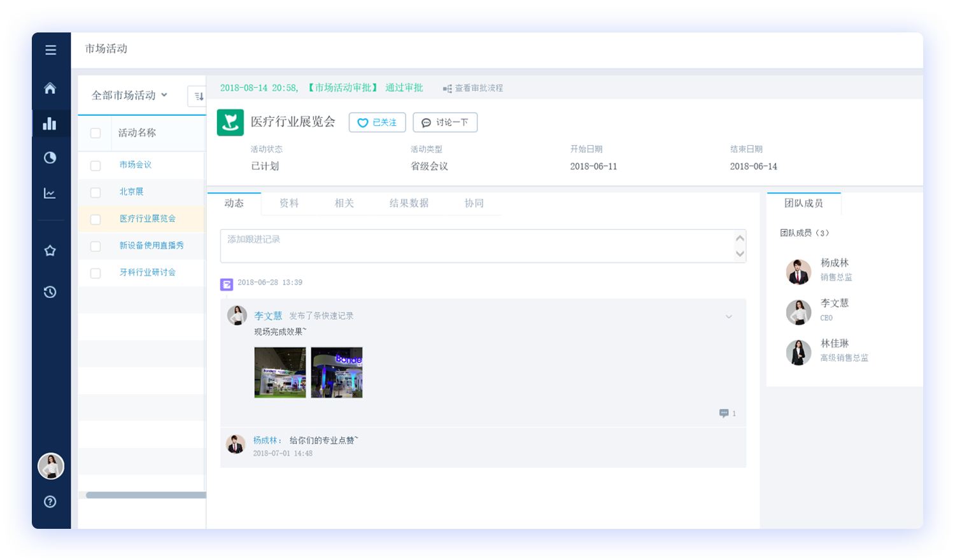This screenshot has height=560, width=955.
Task: Switch to the 协同 tab
Action: pyautogui.click(x=474, y=203)
